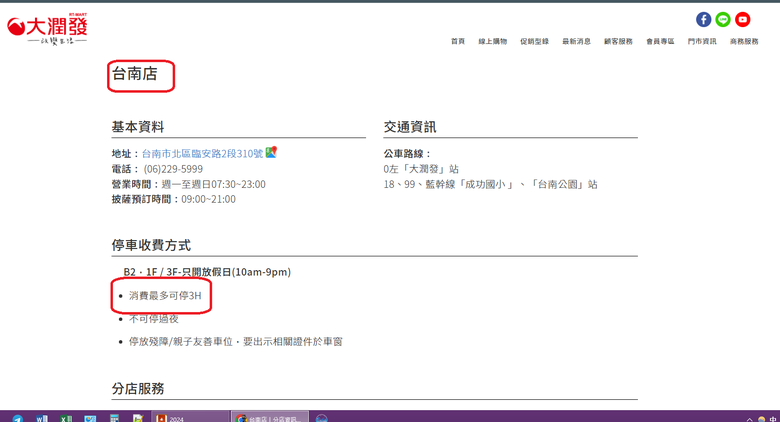
Task: Open the 促銷型錄 menu item
Action: coord(534,41)
